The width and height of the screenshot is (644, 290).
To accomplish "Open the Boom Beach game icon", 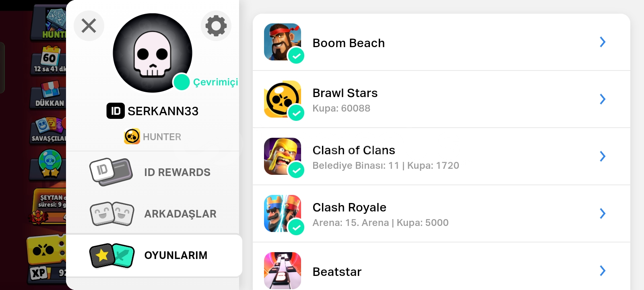I will (x=283, y=42).
